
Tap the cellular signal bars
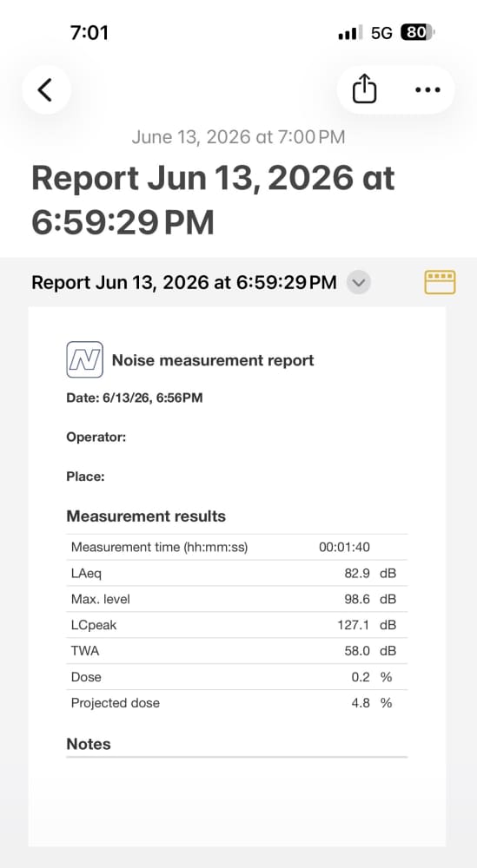pyautogui.click(x=351, y=33)
